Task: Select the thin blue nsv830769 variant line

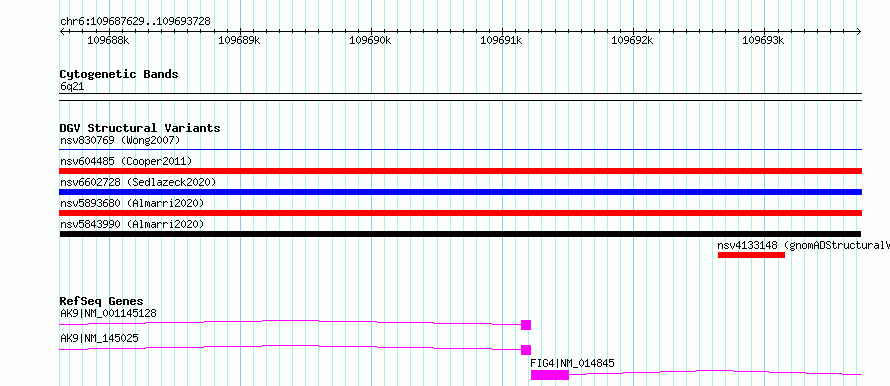Action: tap(460, 150)
